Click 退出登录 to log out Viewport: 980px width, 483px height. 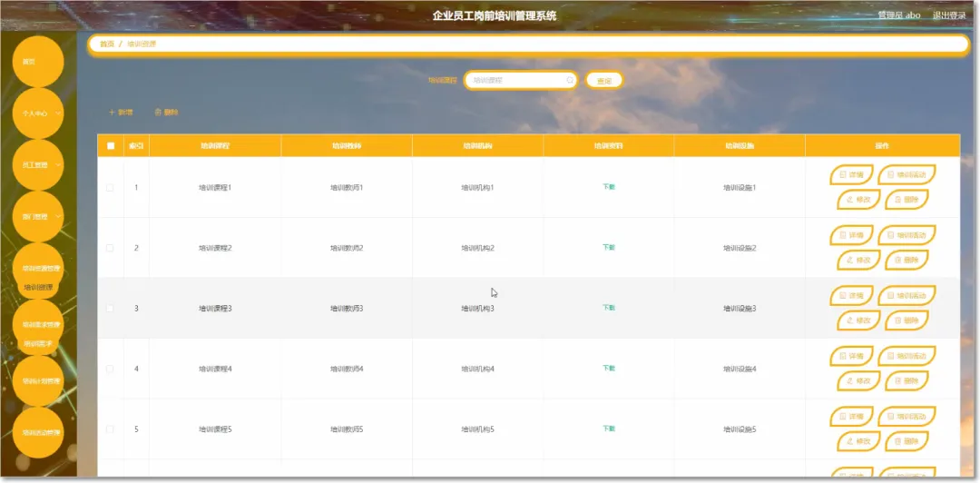click(949, 15)
